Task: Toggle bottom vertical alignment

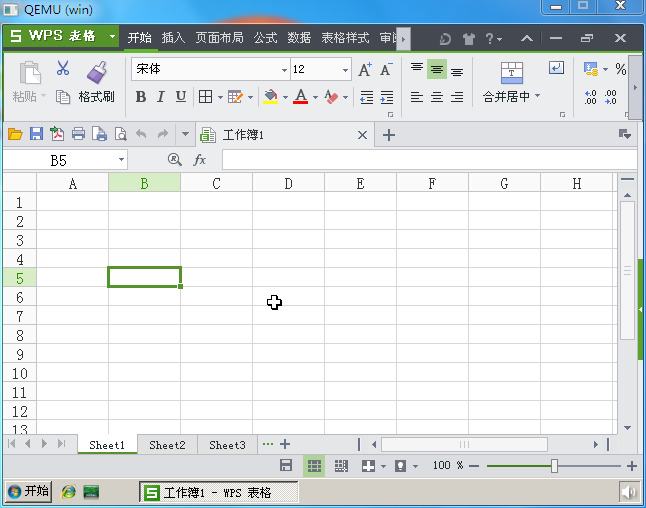Action: (457, 70)
